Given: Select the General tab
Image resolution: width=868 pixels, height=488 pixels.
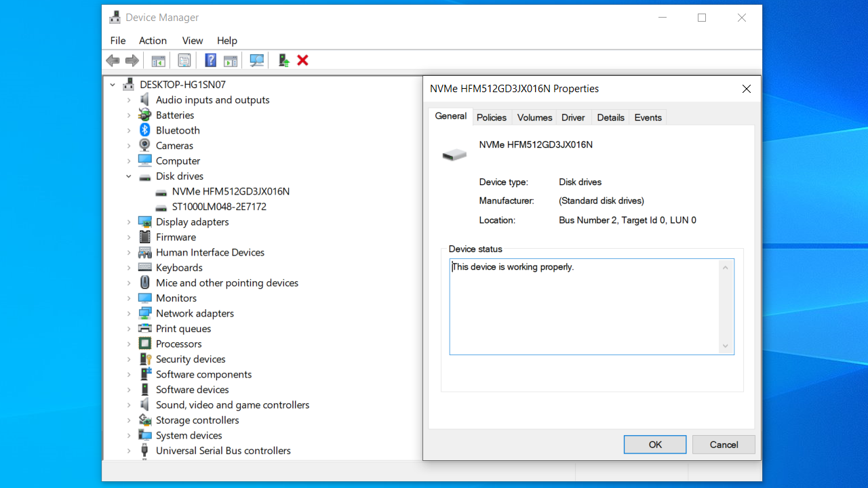Looking at the screenshot, I should (451, 117).
